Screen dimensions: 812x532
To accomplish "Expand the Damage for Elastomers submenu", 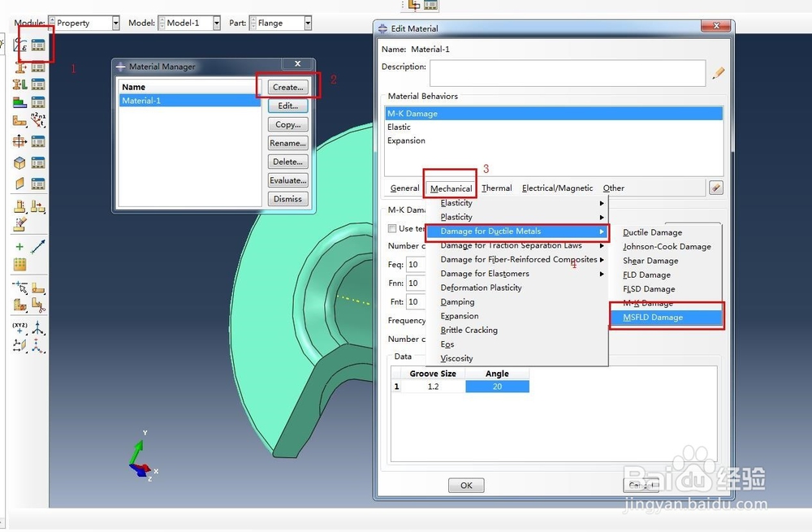I will 516,274.
